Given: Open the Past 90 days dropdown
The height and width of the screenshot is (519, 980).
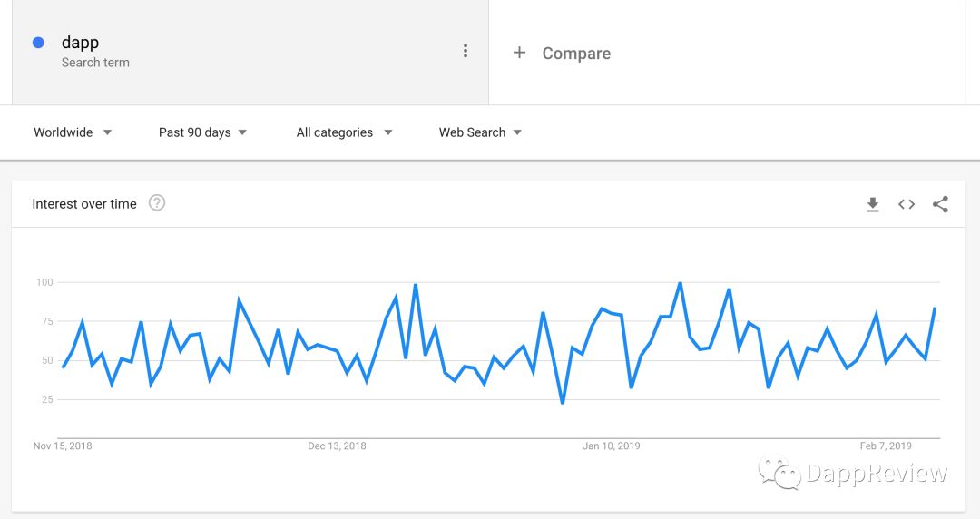Looking at the screenshot, I should pyautogui.click(x=202, y=132).
